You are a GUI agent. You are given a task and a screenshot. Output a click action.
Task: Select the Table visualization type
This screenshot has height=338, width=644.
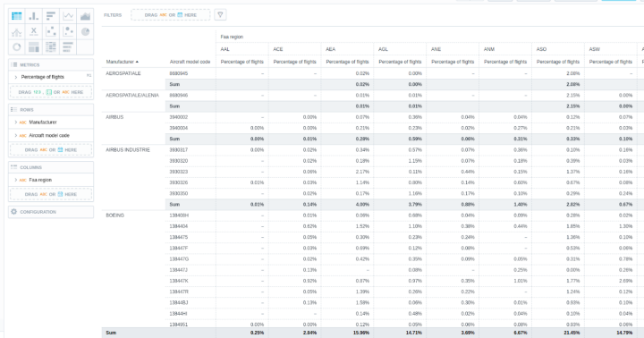pyautogui.click(x=17, y=16)
